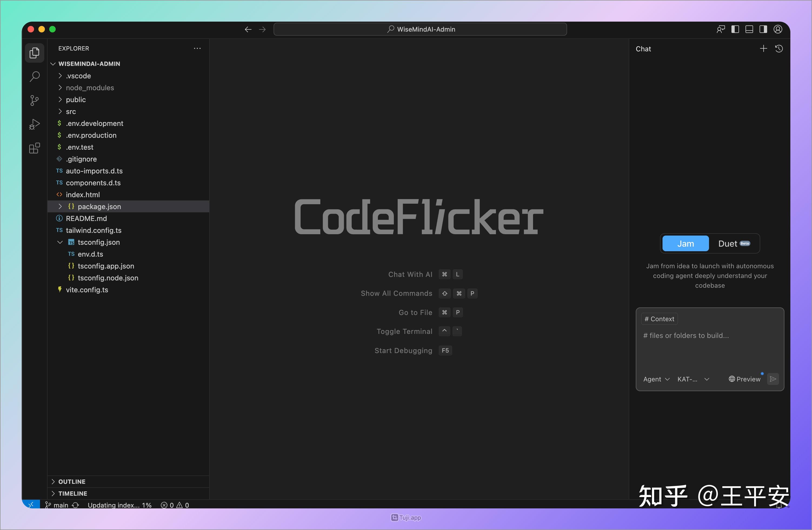812x530 pixels.
Task: Click the Context tag in chat input
Action: pos(659,318)
